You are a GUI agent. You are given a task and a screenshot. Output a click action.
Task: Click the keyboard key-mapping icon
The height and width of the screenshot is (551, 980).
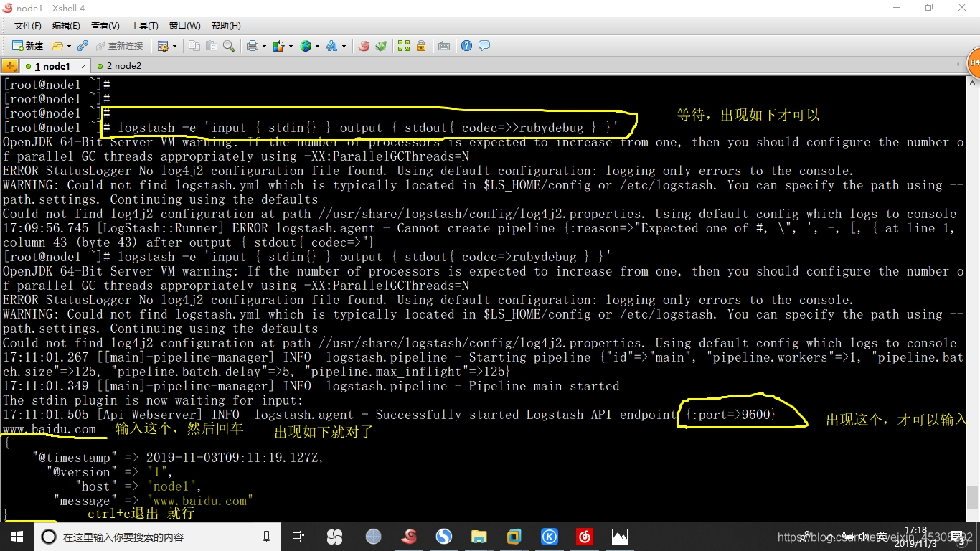click(444, 46)
